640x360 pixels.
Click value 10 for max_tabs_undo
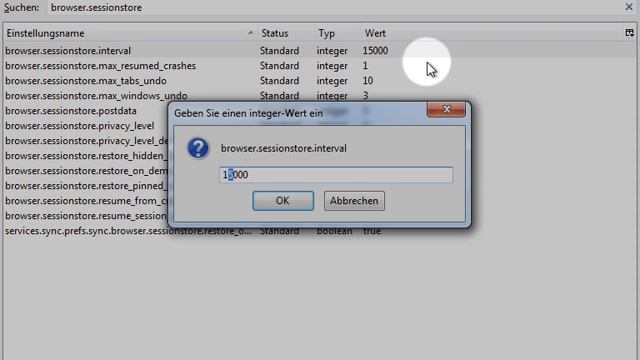(368, 81)
